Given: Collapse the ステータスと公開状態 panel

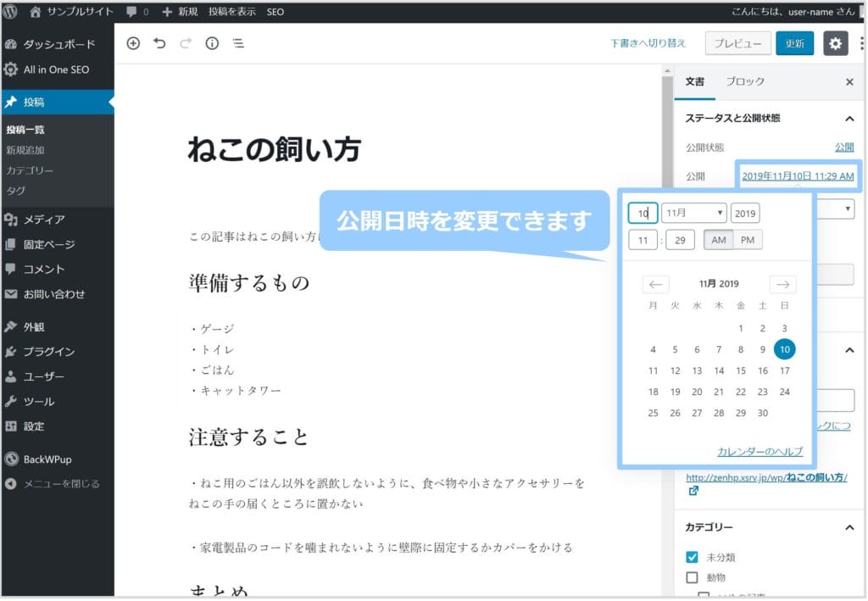Looking at the screenshot, I should (849, 119).
